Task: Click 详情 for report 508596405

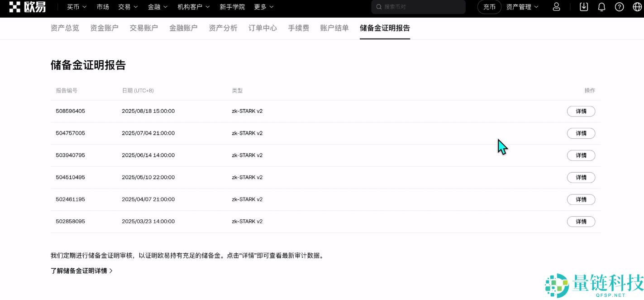Action: point(581,111)
